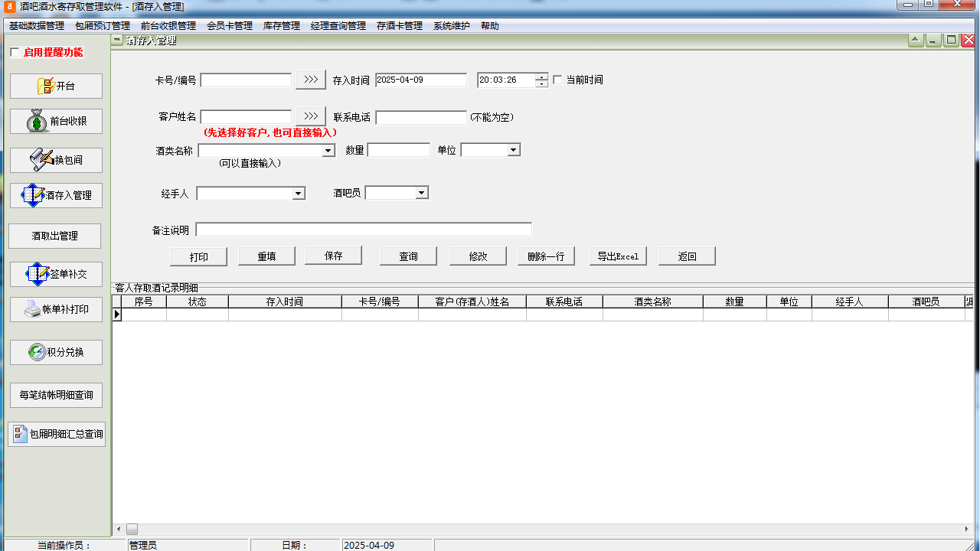The image size is (980, 551).
Task: Click the 帐单补打印 printer icon
Action: tap(33, 310)
